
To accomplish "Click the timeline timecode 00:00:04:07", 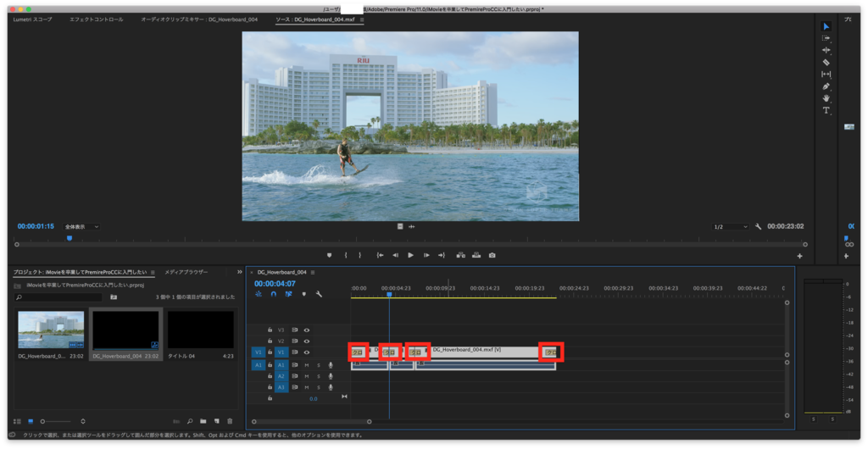I will (x=275, y=284).
